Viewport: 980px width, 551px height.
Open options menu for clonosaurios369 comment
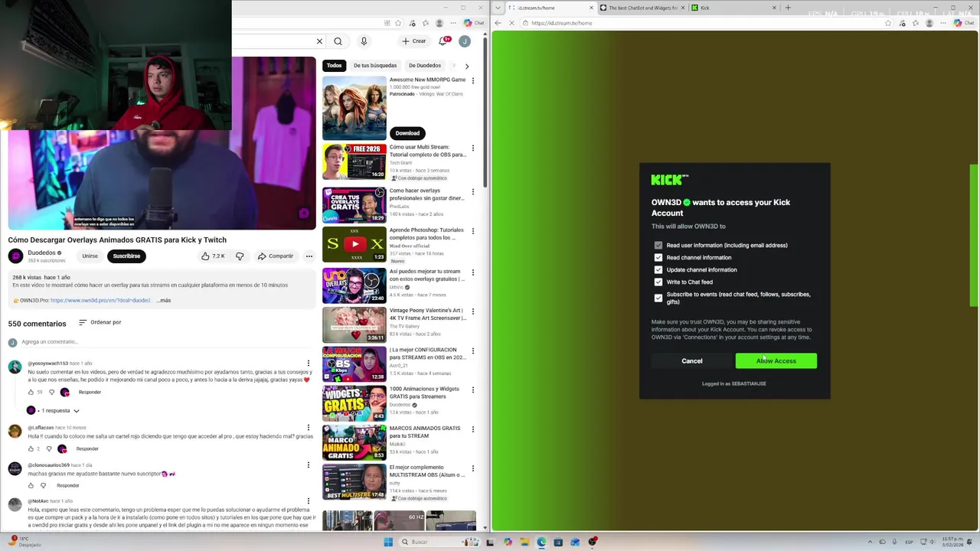(309, 465)
